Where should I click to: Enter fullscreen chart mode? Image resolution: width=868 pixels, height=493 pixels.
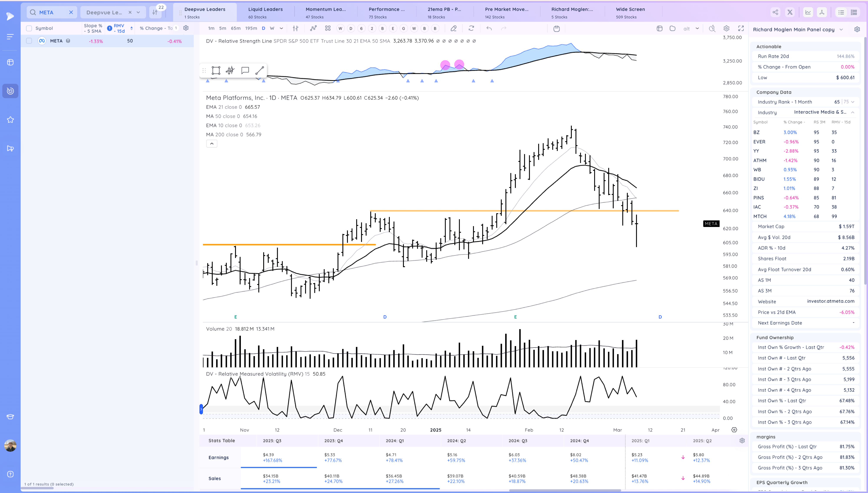coord(741,28)
